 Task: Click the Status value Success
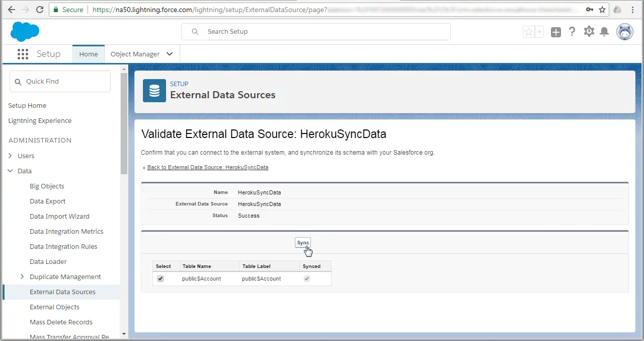pos(249,216)
